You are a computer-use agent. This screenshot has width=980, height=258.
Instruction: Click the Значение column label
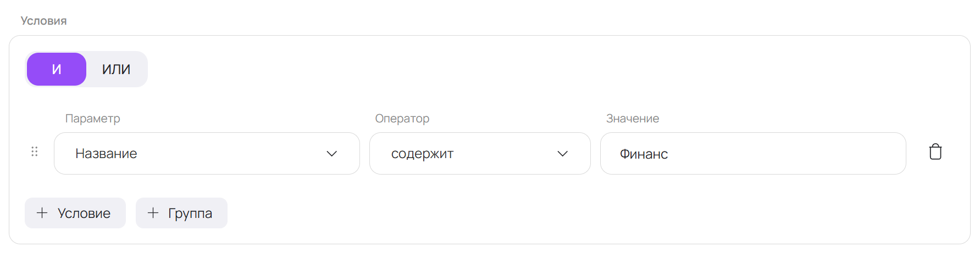click(x=632, y=119)
